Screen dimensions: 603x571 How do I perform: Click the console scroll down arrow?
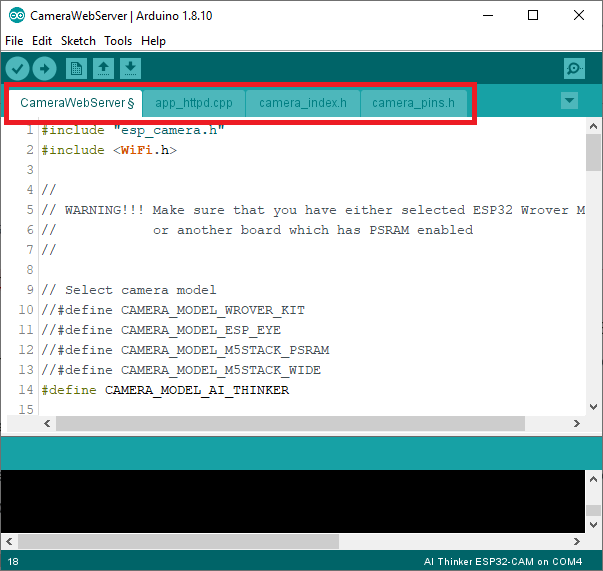[593, 525]
